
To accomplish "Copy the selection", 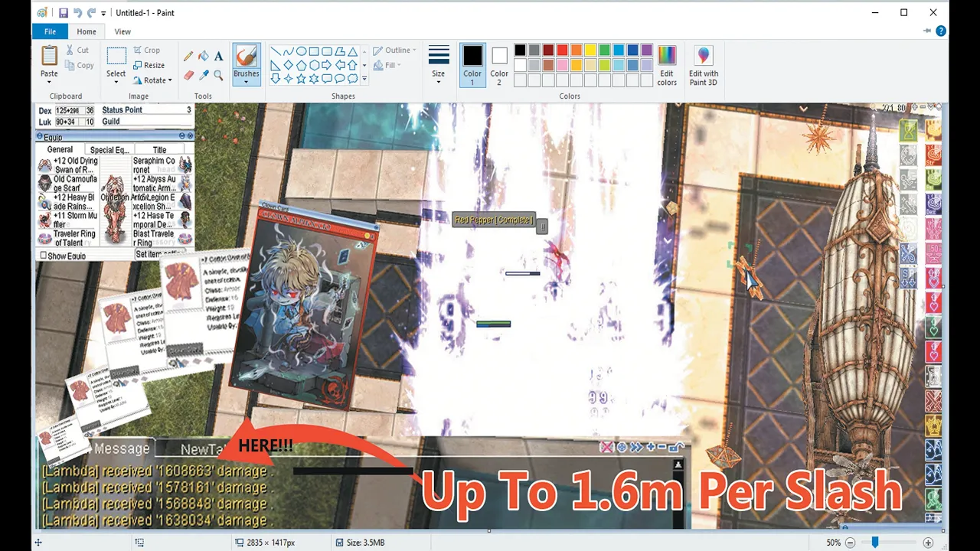I will (79, 66).
